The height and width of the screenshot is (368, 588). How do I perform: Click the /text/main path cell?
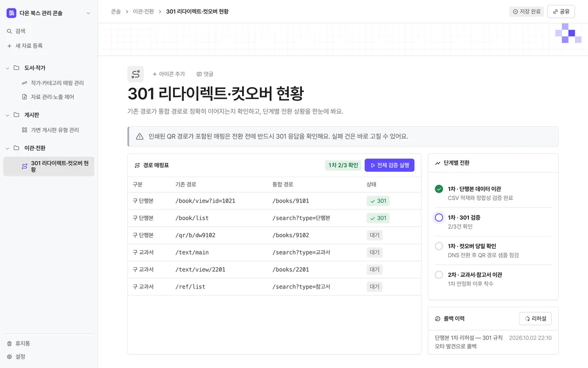[x=192, y=252]
